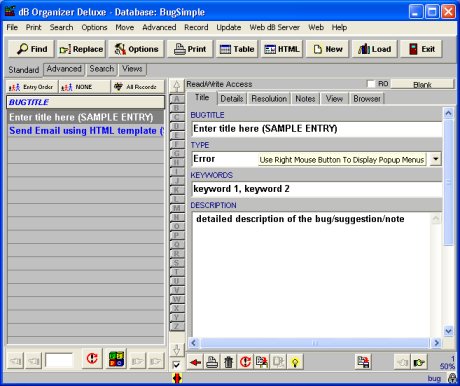The image size is (460, 386).
Task: Click the HTML toolbar button
Action: click(281, 49)
